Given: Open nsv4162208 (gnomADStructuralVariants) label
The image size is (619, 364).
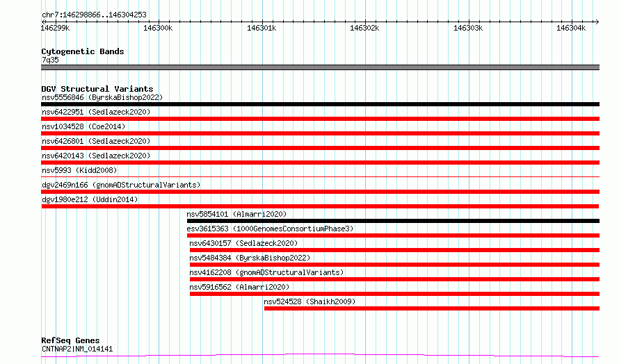Looking at the screenshot, I should (266, 272).
